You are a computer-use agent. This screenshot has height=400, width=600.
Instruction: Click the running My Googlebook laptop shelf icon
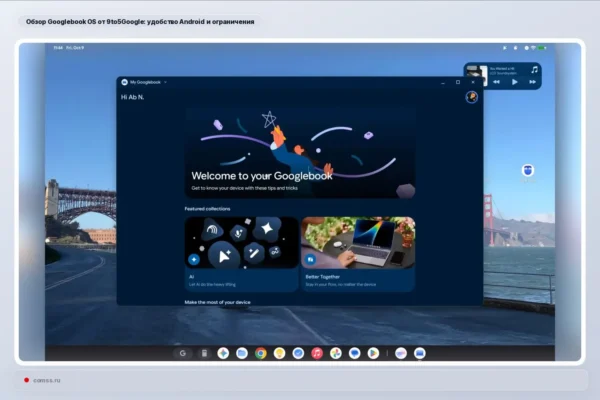coord(419,353)
